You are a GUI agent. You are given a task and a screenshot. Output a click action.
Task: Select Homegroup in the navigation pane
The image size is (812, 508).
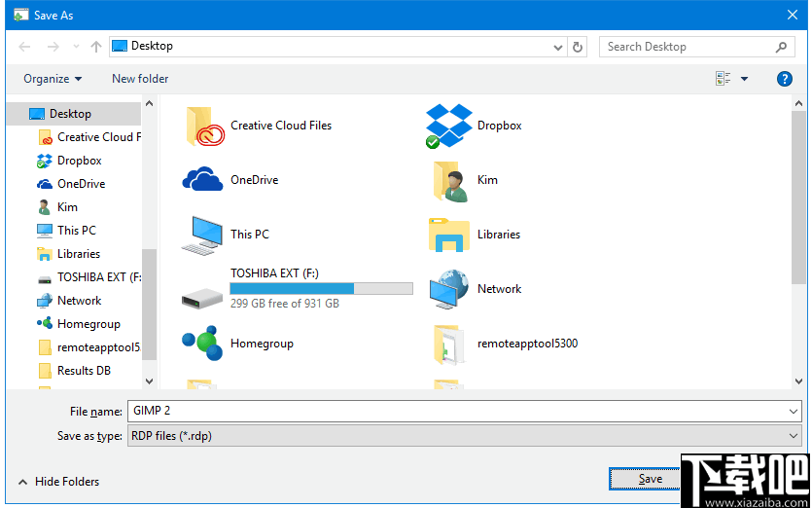(x=79, y=324)
